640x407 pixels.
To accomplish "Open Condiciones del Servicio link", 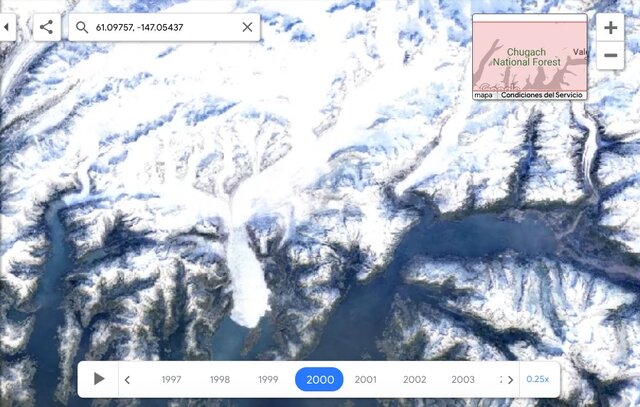I will tap(542, 95).
